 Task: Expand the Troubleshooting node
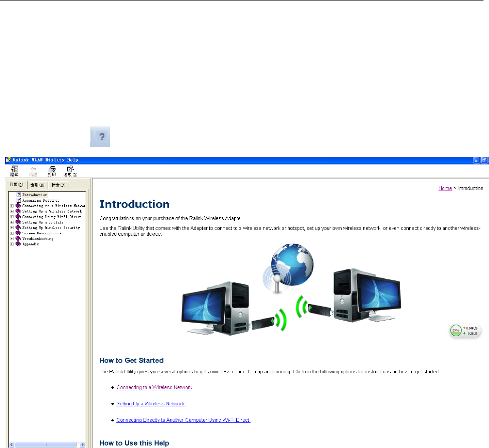point(12,239)
